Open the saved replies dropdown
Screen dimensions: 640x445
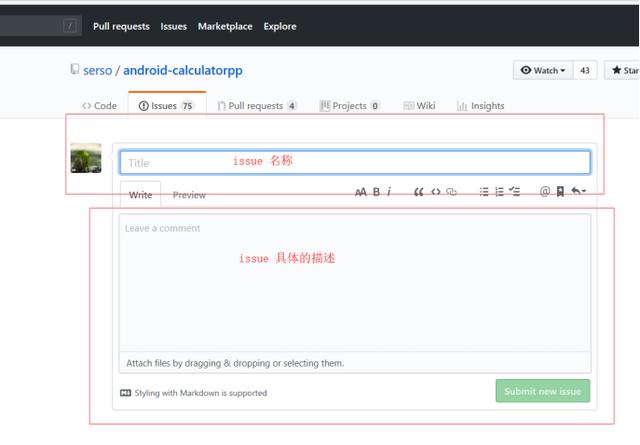[x=578, y=192]
